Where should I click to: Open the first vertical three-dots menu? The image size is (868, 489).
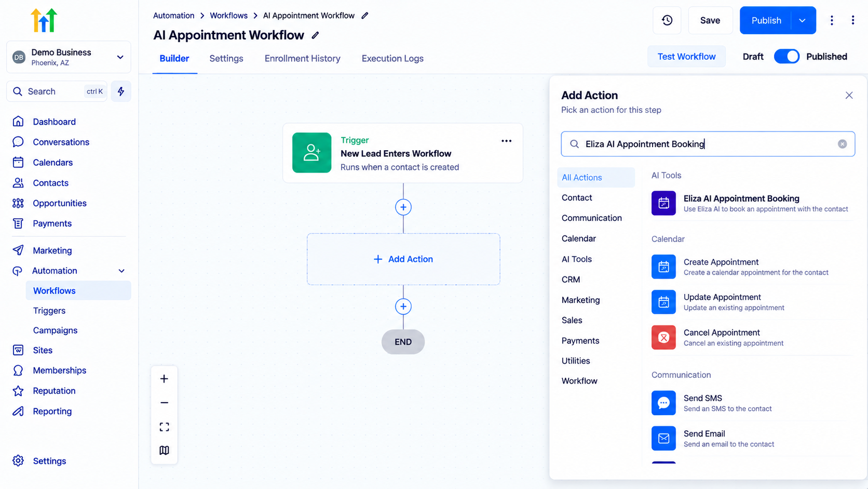832,20
